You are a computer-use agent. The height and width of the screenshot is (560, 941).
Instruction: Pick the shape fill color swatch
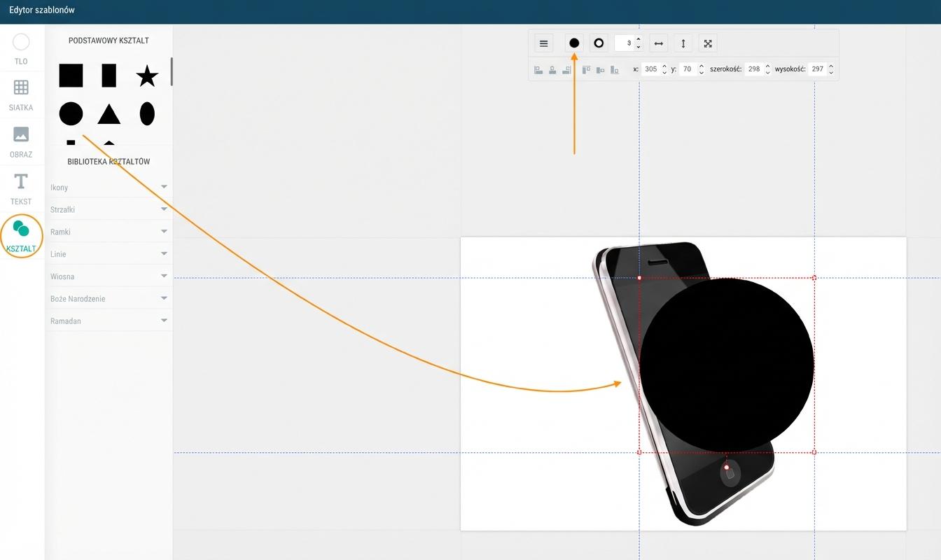coord(574,43)
